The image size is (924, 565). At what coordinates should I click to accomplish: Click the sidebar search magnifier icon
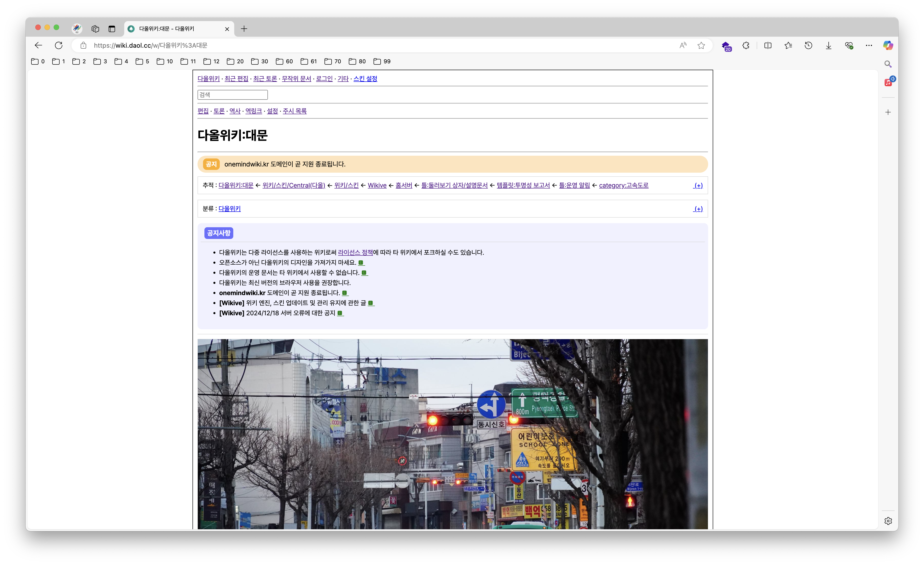(x=888, y=64)
